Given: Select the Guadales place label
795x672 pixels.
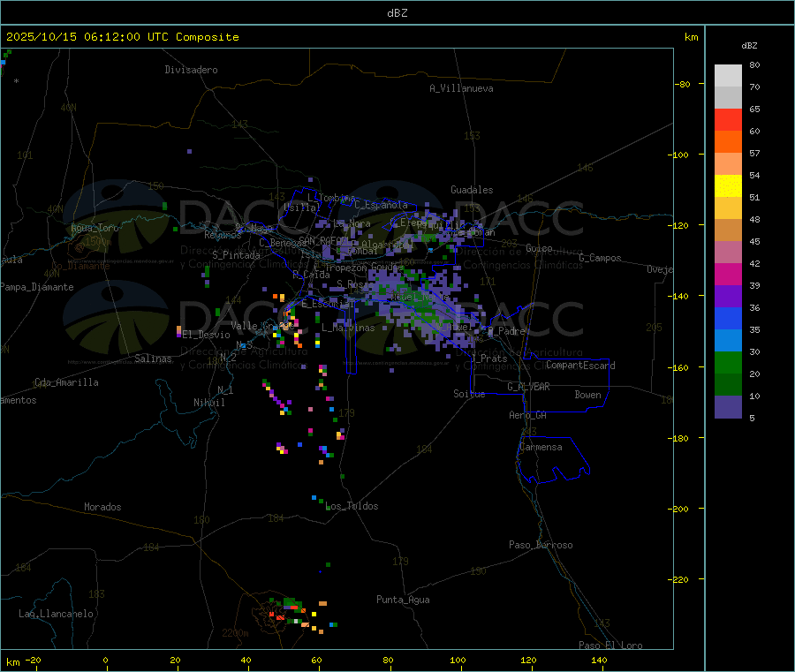Looking at the screenshot, I should (472, 190).
